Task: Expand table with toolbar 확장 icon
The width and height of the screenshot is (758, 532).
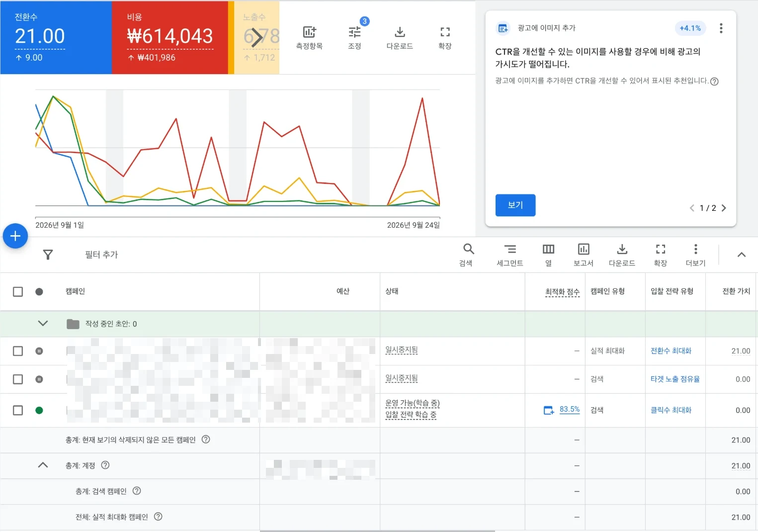Action: point(660,249)
